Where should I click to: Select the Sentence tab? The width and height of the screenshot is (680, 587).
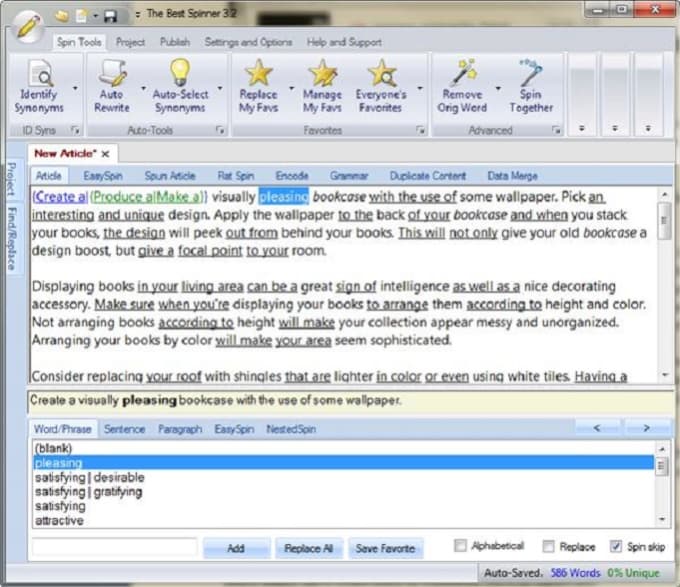click(124, 429)
